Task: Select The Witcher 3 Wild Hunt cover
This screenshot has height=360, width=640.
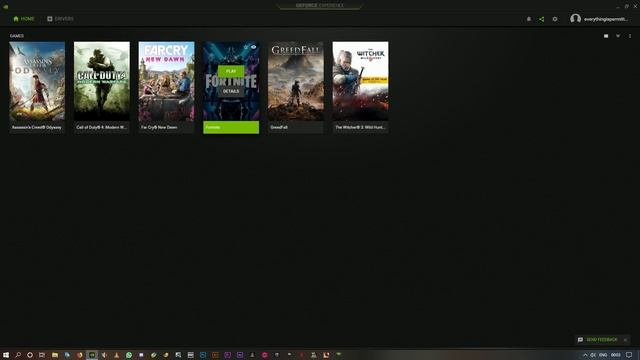Action: 360,81
